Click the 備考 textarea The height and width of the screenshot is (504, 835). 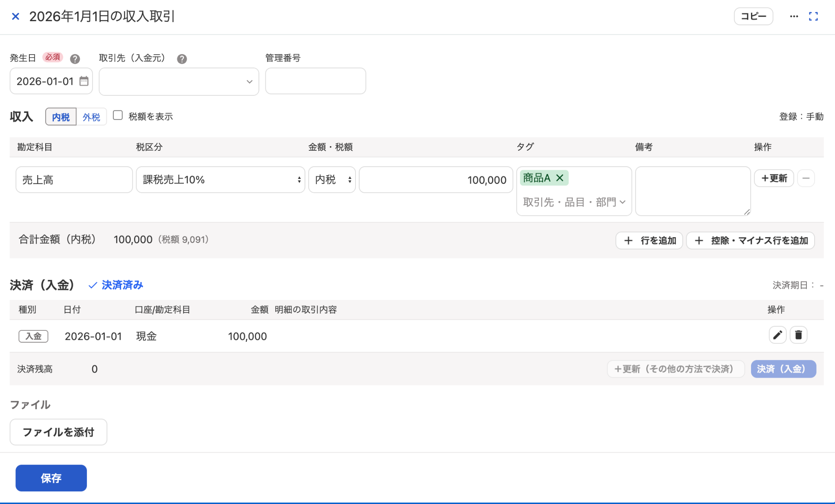(x=693, y=191)
